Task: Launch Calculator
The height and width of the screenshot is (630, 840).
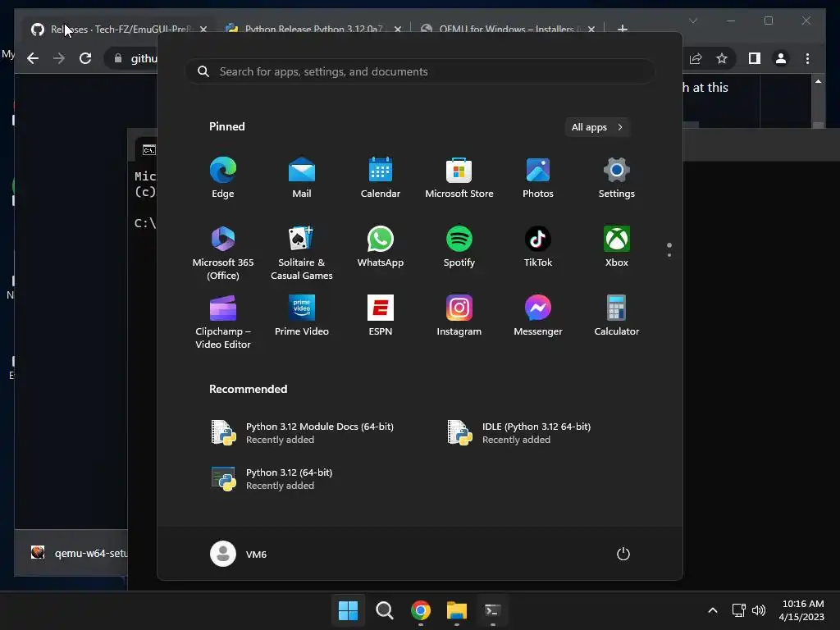Action: [617, 316]
